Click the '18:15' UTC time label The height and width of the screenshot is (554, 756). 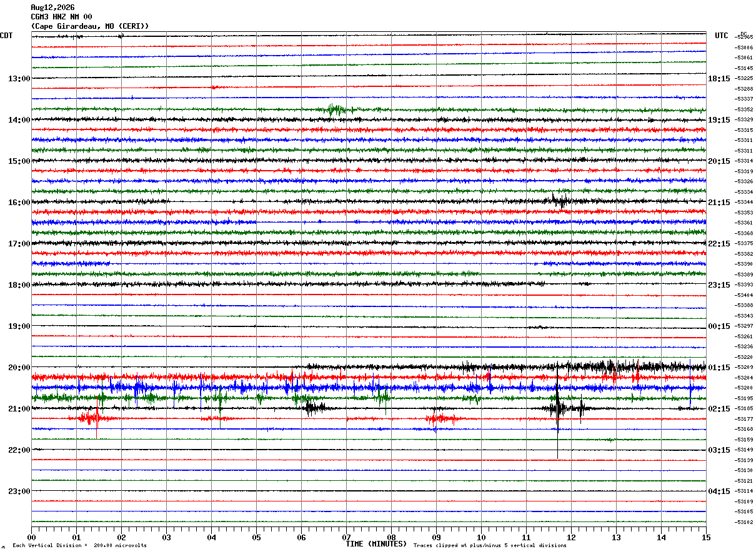719,79
